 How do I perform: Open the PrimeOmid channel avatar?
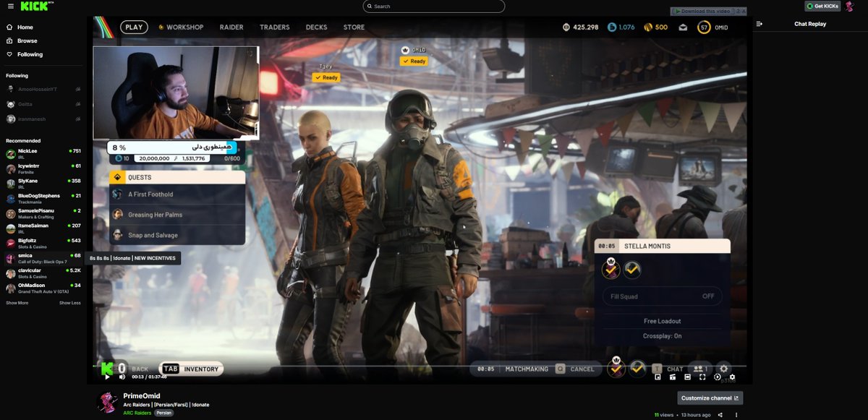click(108, 403)
